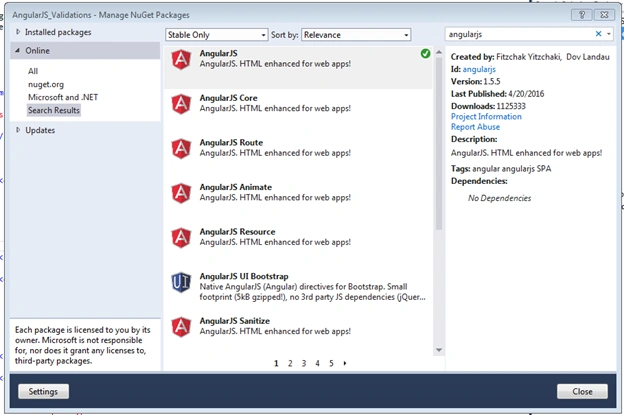Click the green installed checkmark on AngularJS
Screen dimensions: 624x415
coord(425,53)
